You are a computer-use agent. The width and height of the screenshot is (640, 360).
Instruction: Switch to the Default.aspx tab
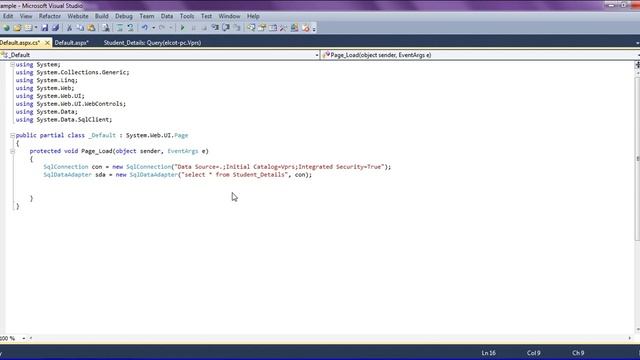(72, 43)
